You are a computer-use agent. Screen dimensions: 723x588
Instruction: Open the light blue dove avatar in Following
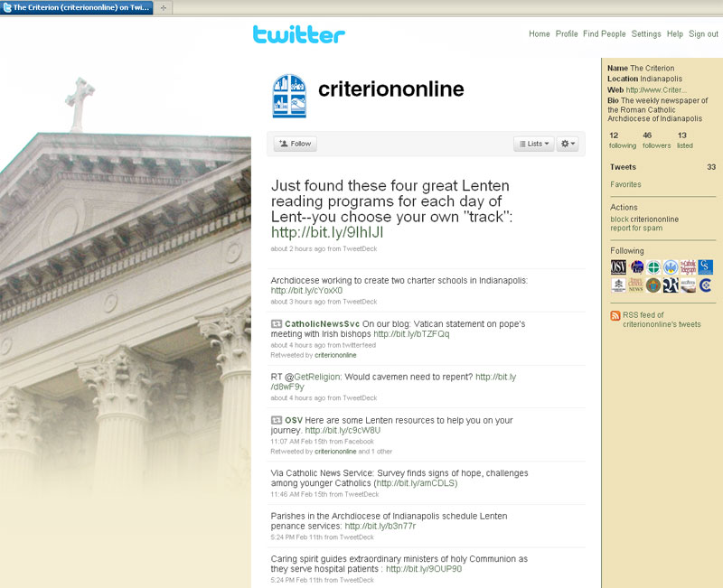671,267
